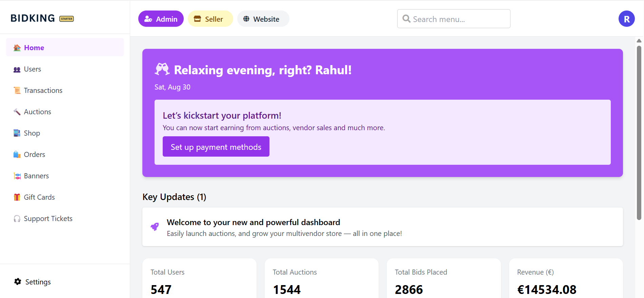Click the Orders shopping bag icon

pyautogui.click(x=17, y=155)
